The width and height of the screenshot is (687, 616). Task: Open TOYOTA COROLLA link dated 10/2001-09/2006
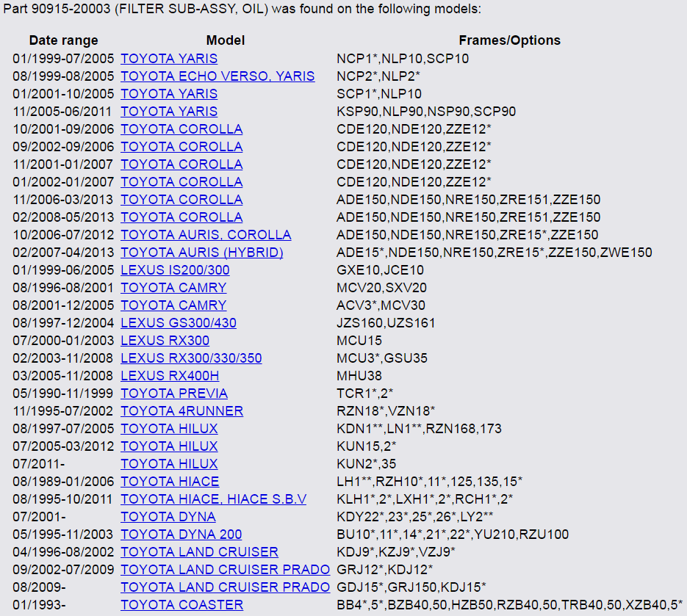click(181, 128)
